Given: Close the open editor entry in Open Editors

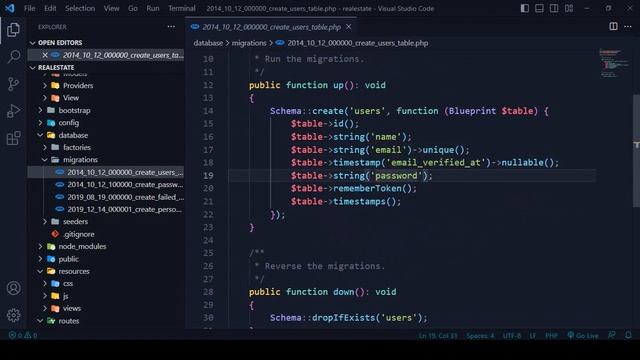Looking at the screenshot, I should point(45,55).
